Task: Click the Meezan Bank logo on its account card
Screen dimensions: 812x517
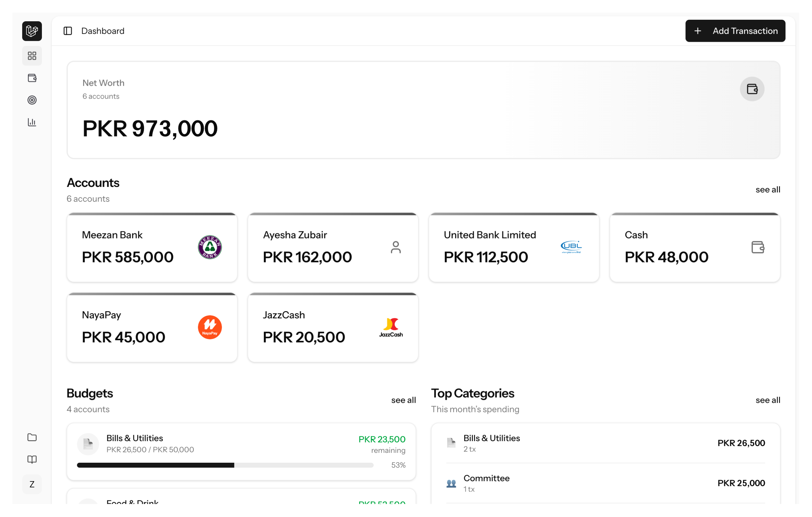Action: coord(210,247)
